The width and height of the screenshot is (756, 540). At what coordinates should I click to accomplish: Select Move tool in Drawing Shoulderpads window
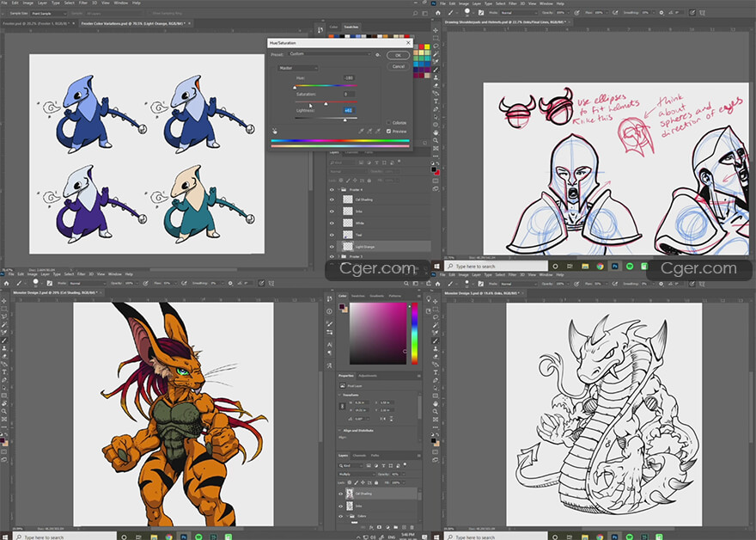pyautogui.click(x=436, y=30)
